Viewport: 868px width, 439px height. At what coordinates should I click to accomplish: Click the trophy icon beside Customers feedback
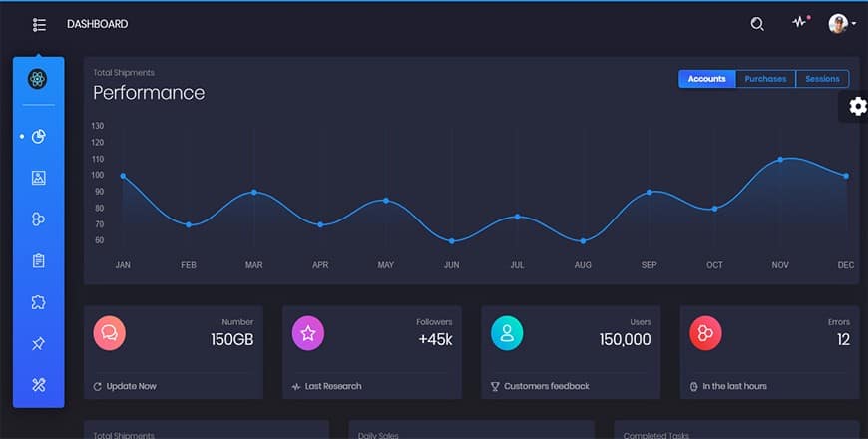click(x=495, y=387)
